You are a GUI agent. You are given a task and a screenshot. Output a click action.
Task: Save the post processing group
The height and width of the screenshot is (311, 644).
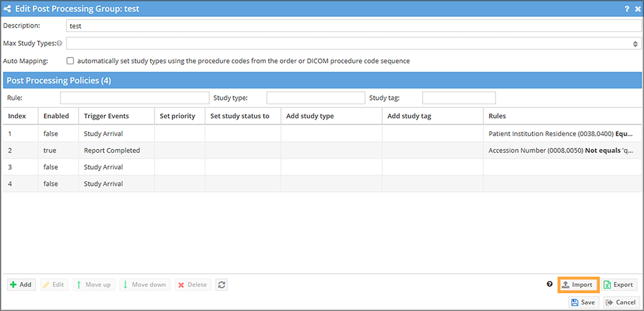[583, 302]
